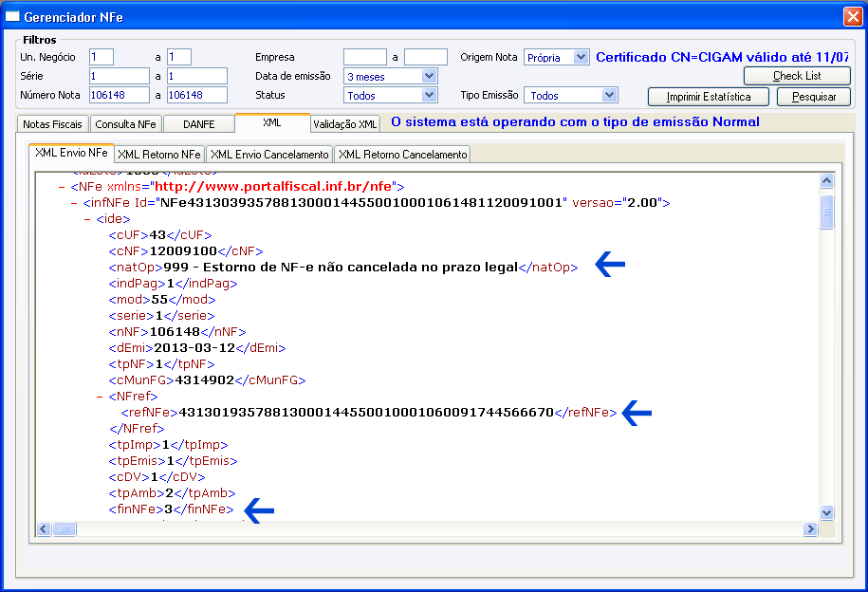Click the emissão Normal status message
Viewport: 868px width, 592px height.
click(575, 121)
